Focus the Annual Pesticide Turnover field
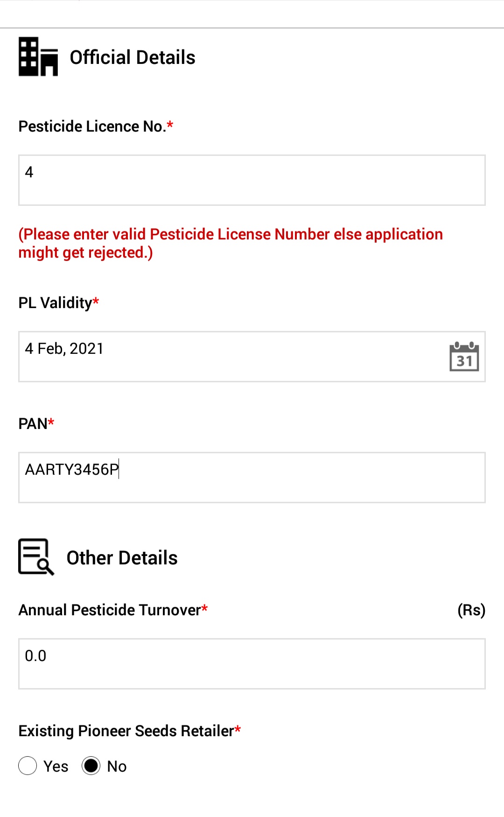Image resolution: width=504 pixels, height=817 pixels. click(x=252, y=664)
